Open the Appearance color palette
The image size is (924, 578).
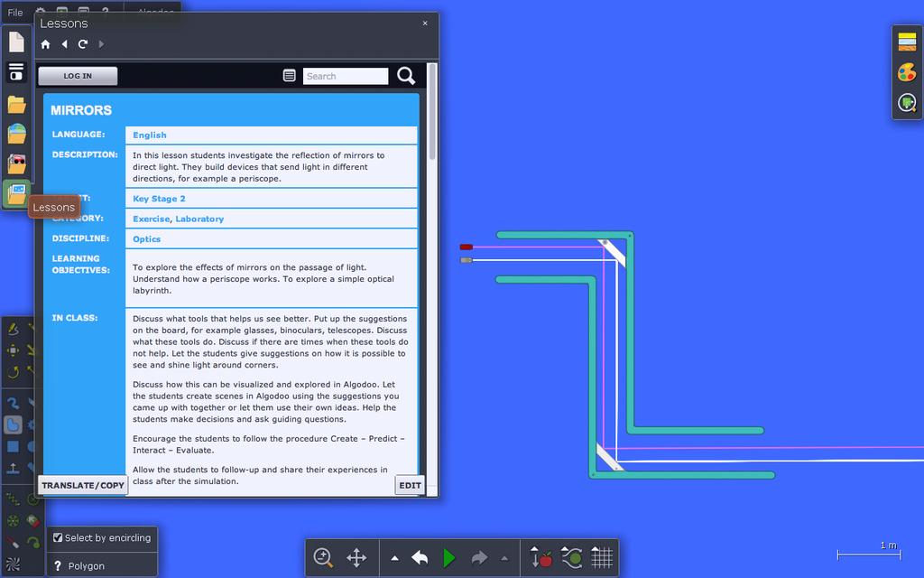coord(907,72)
